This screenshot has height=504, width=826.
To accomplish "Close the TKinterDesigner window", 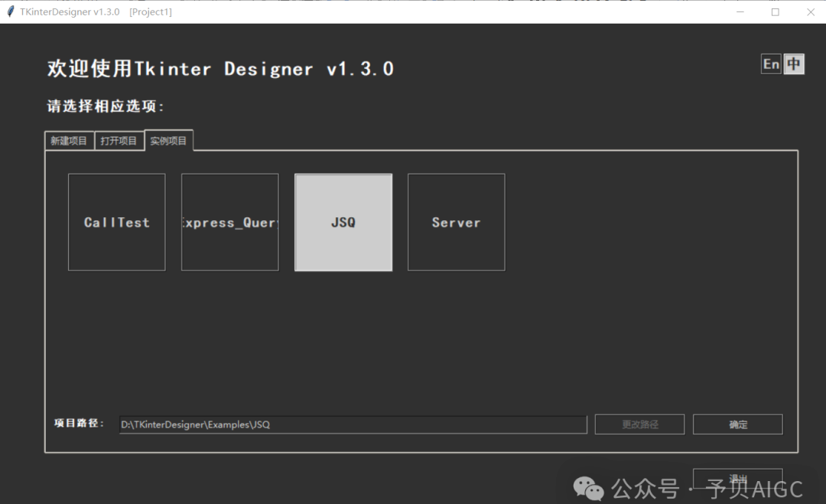I will [x=810, y=11].
